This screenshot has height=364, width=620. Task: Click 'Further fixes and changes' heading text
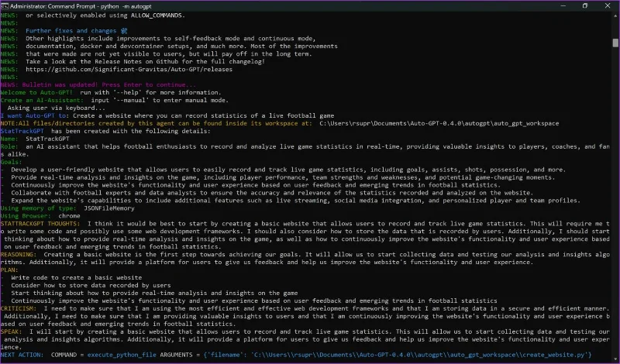click(71, 31)
